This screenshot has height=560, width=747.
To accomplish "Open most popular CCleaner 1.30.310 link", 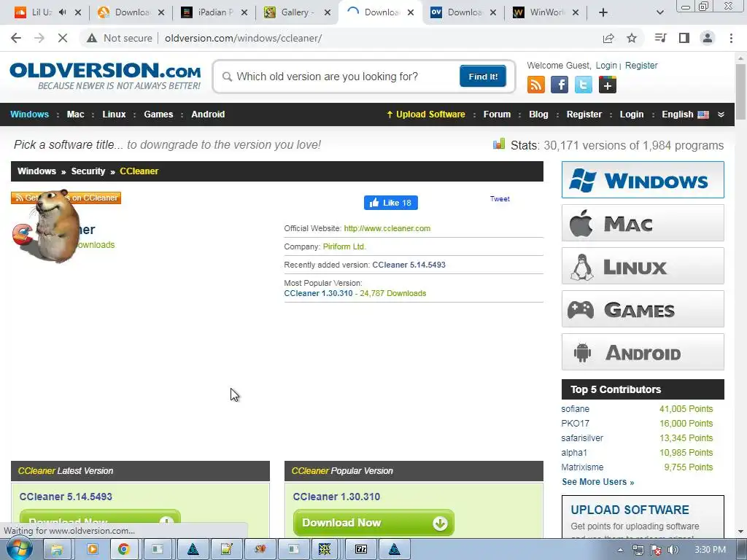I will 318,293.
